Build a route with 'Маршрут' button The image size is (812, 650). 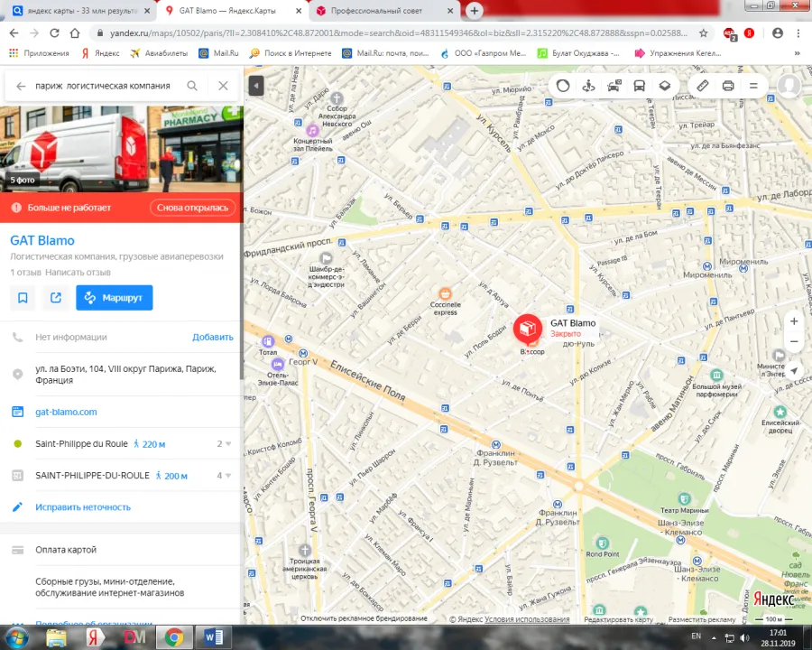click(115, 298)
